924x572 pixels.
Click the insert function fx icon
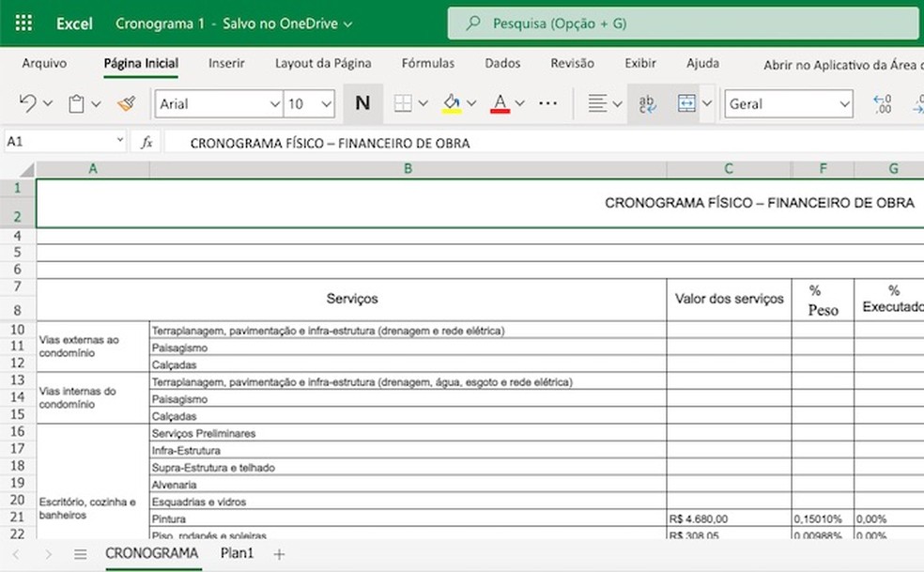coord(146,143)
